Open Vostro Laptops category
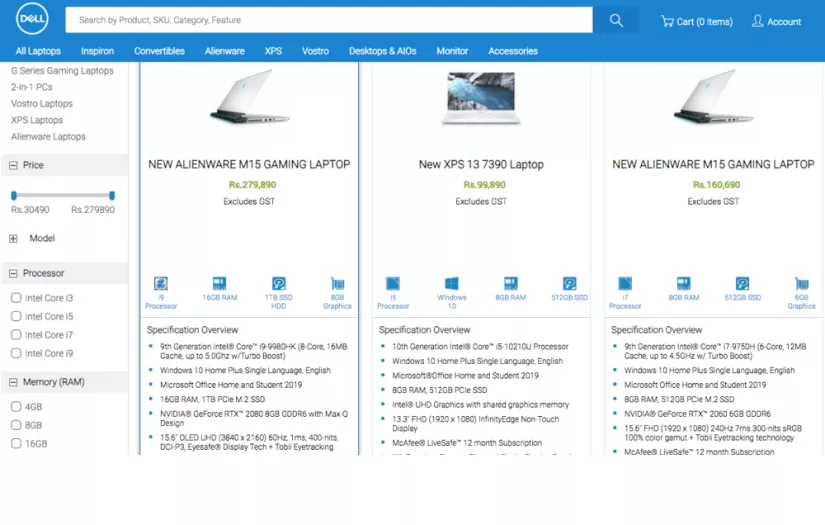 42,104
